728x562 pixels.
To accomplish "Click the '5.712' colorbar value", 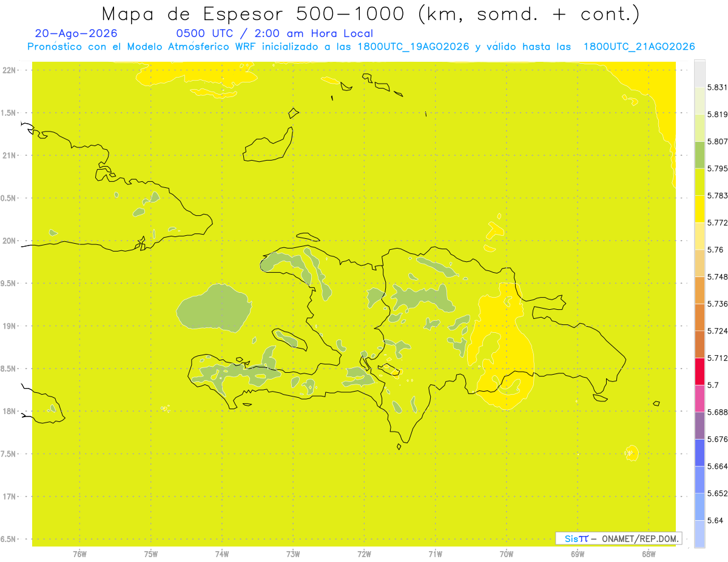I will pyautogui.click(x=717, y=358).
